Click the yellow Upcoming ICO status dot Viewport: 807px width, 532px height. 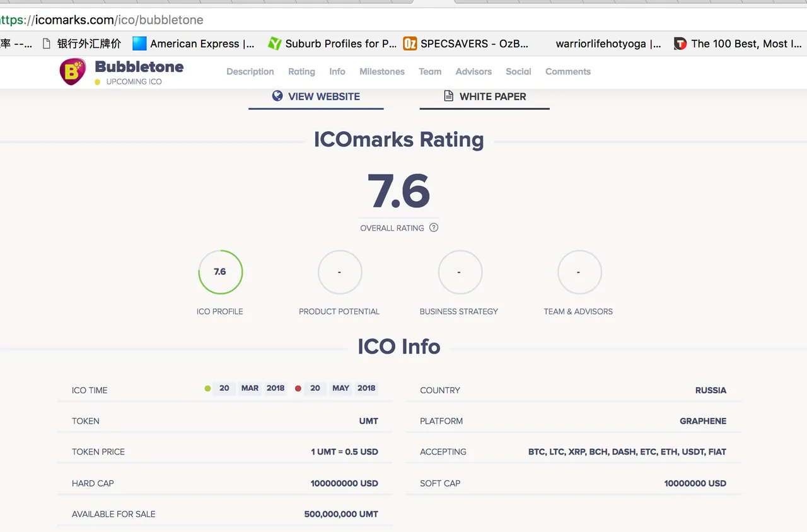[x=98, y=82]
